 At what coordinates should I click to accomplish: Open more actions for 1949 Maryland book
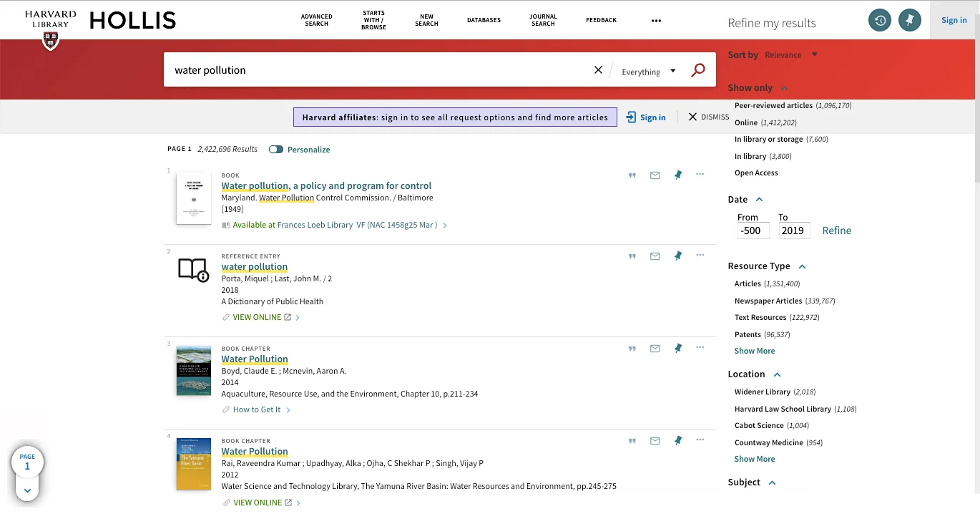[x=700, y=174]
